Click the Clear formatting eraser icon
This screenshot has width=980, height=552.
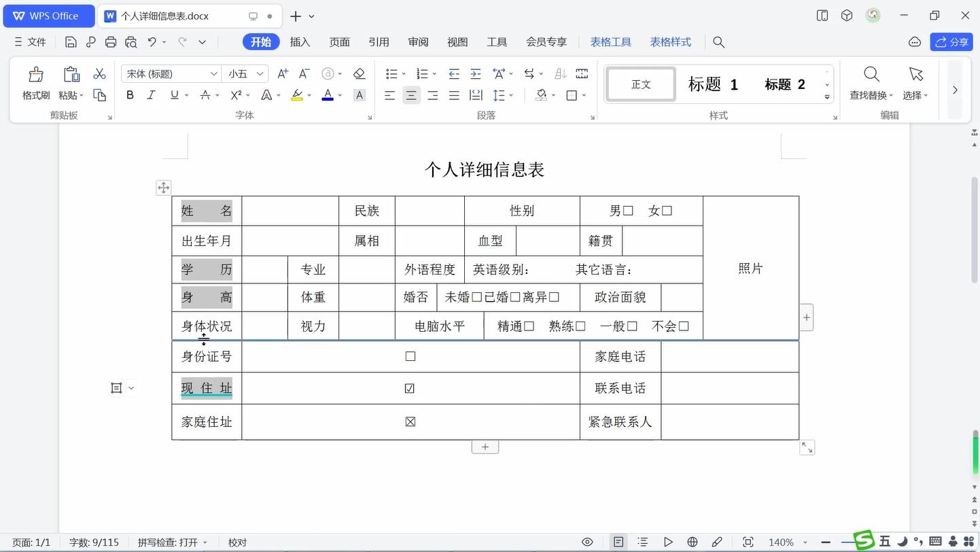pos(360,73)
